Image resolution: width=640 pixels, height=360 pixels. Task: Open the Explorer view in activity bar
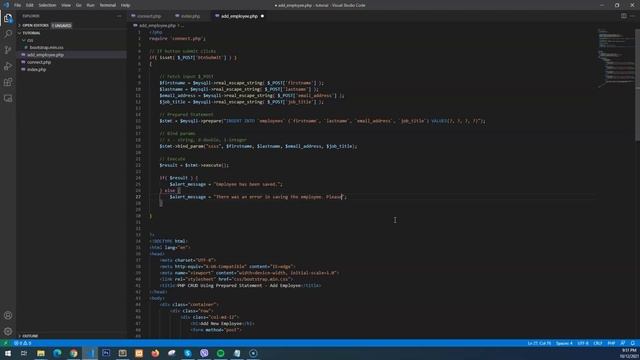pyautogui.click(x=8, y=18)
